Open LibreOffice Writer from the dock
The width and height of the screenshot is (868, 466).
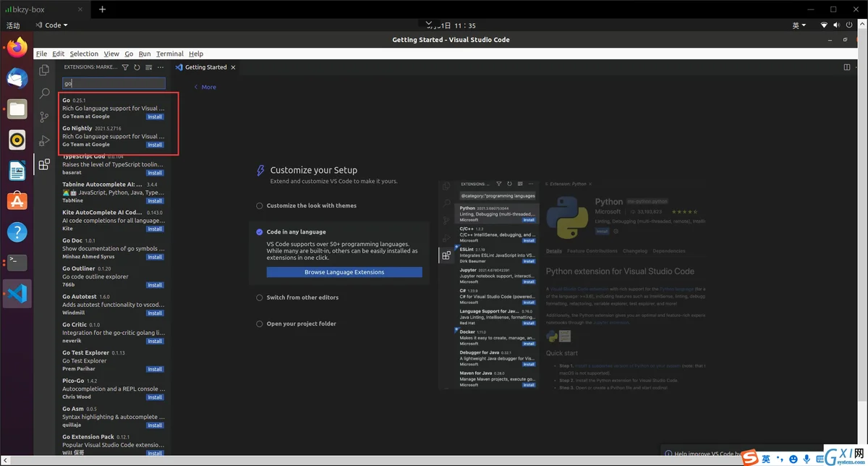[x=17, y=171]
